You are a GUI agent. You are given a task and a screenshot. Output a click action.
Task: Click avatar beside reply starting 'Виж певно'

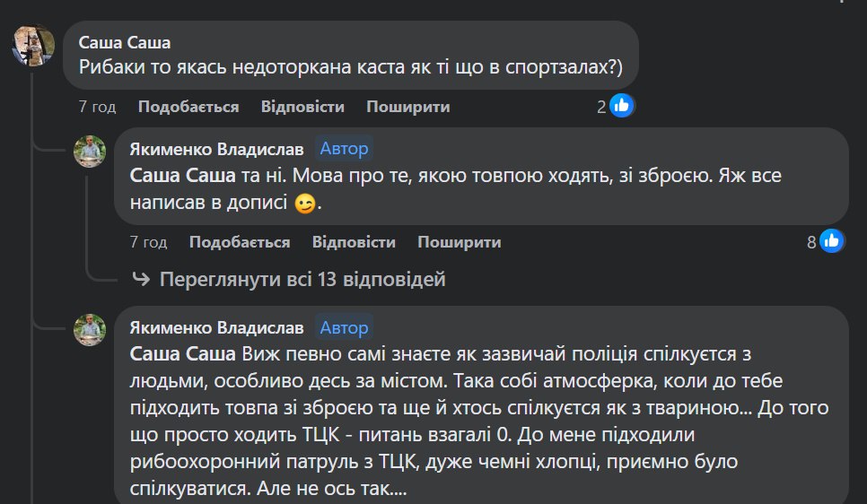(x=90, y=330)
